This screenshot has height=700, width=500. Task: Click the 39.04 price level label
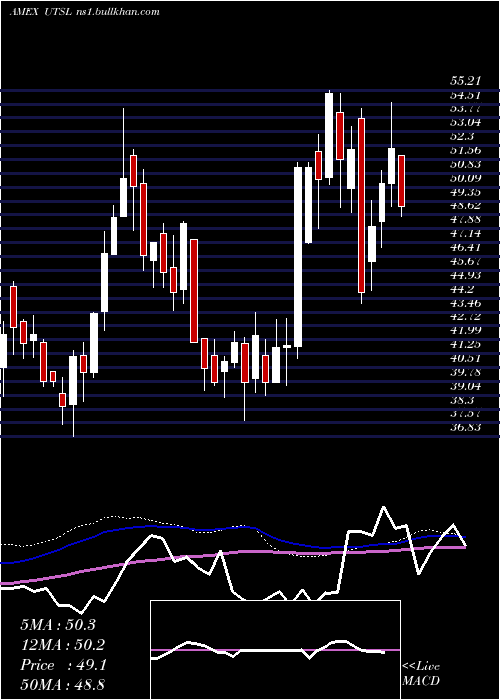click(x=465, y=385)
